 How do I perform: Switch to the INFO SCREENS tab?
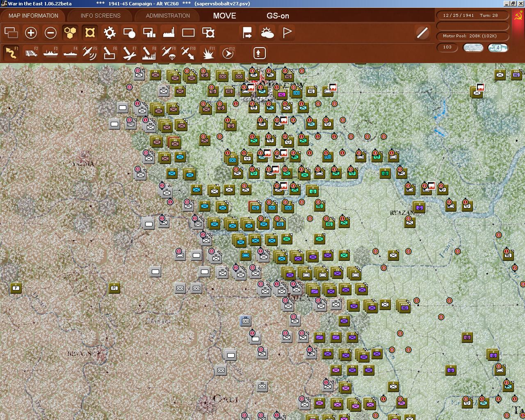100,16
